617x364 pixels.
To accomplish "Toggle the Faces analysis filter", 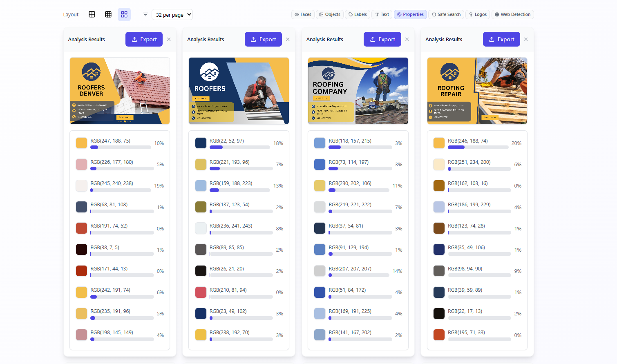I will pos(303,14).
